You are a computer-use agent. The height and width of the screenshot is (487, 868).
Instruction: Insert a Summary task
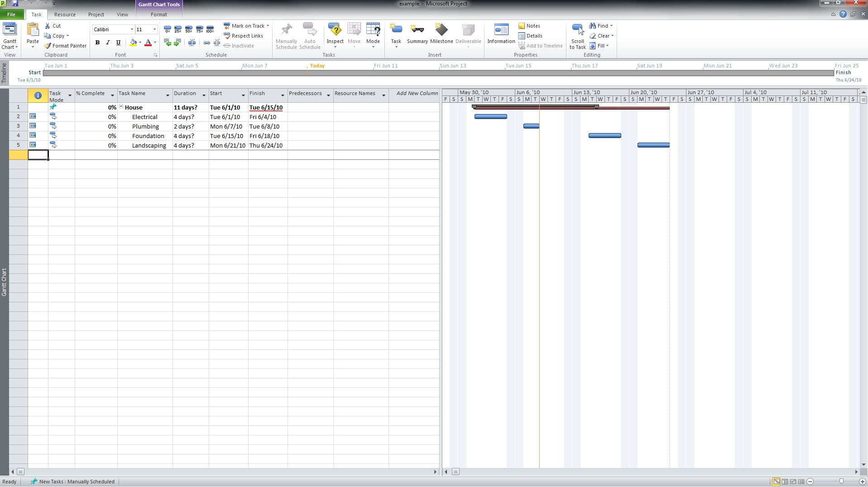coord(417,34)
